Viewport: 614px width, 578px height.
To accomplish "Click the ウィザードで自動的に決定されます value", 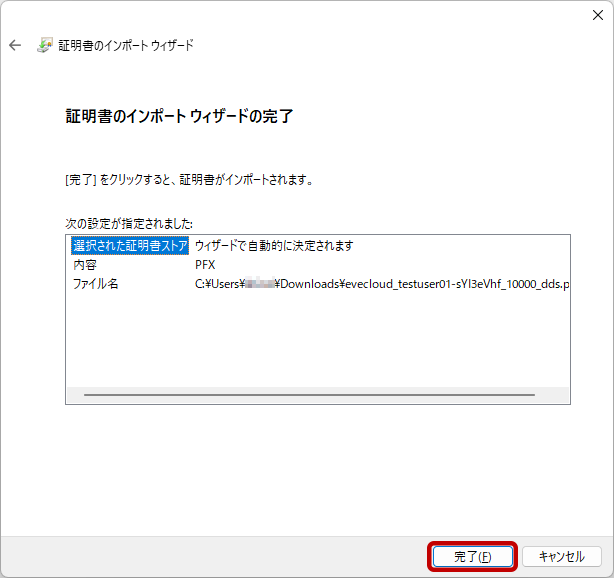I will click(274, 246).
